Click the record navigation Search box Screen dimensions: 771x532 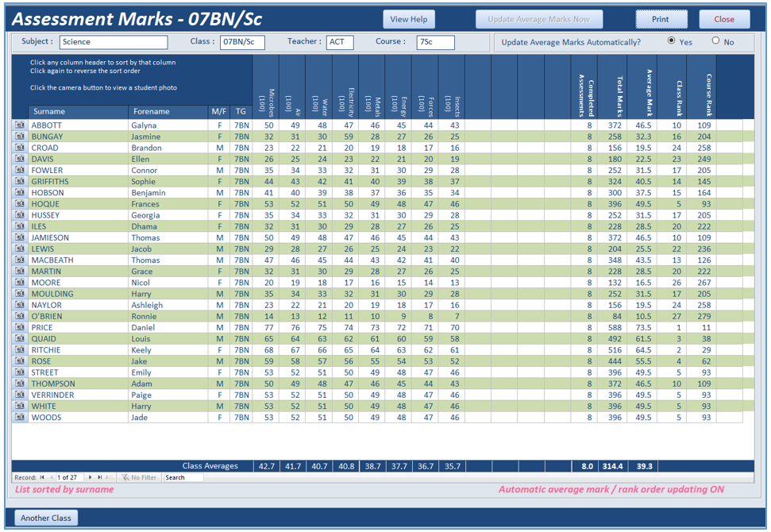click(183, 477)
